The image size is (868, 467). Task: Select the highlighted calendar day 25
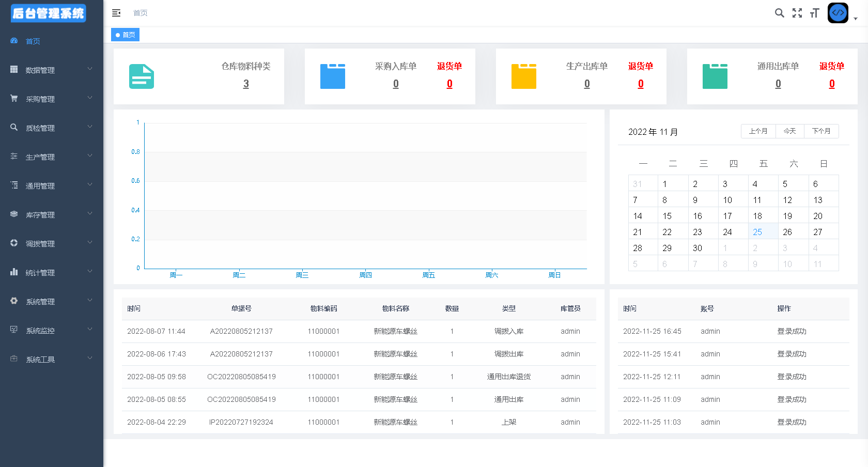763,232
